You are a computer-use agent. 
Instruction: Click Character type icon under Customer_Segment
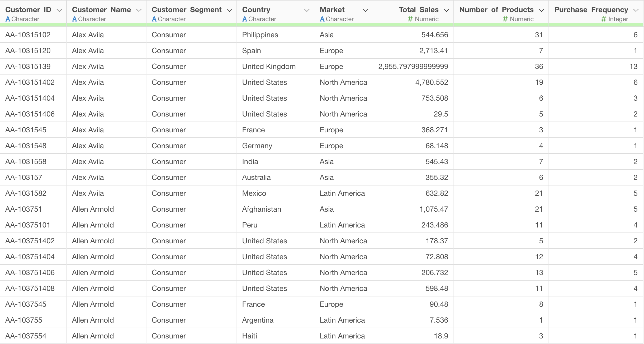(x=154, y=19)
